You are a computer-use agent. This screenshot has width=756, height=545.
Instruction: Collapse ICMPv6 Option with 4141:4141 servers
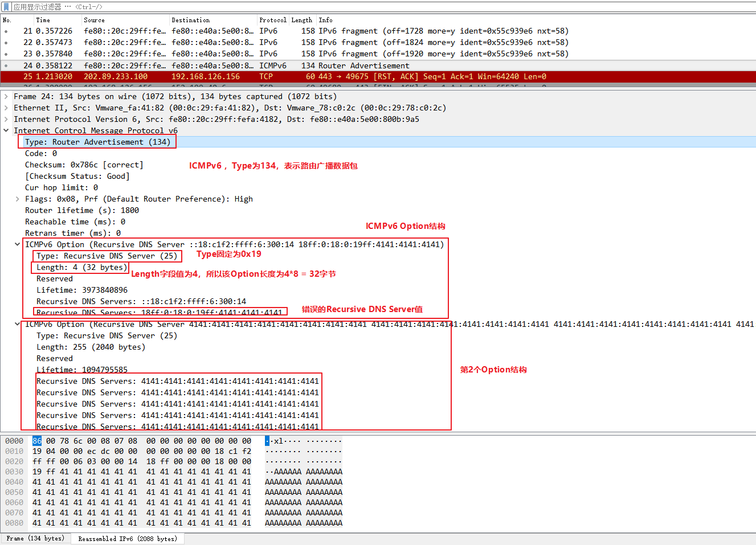tap(17, 324)
